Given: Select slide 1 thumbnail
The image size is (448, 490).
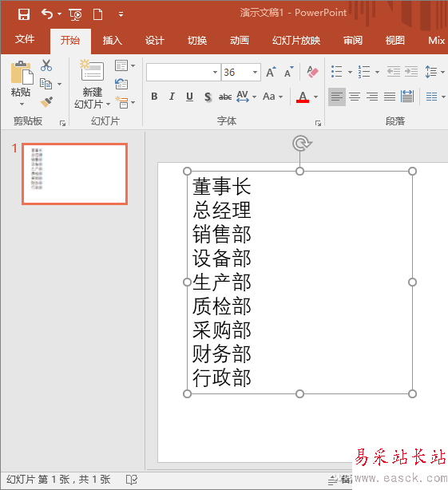Looking at the screenshot, I should 75,174.
